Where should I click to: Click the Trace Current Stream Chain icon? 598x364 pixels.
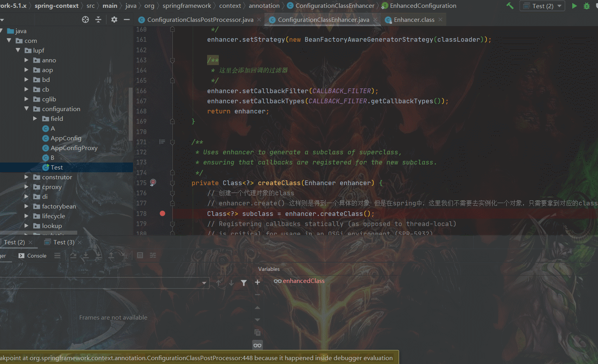point(153,256)
